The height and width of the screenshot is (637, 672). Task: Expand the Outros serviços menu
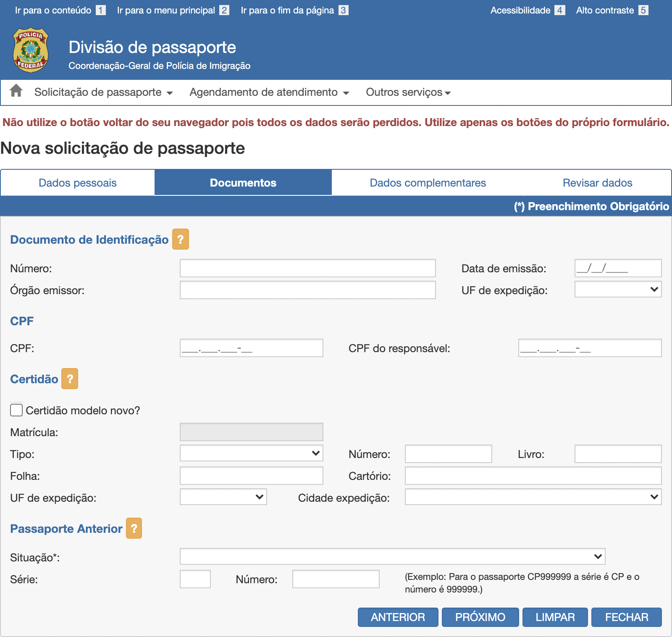pos(408,92)
